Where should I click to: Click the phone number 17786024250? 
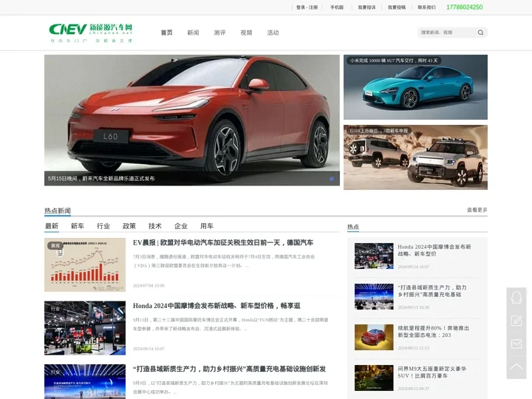464,7
